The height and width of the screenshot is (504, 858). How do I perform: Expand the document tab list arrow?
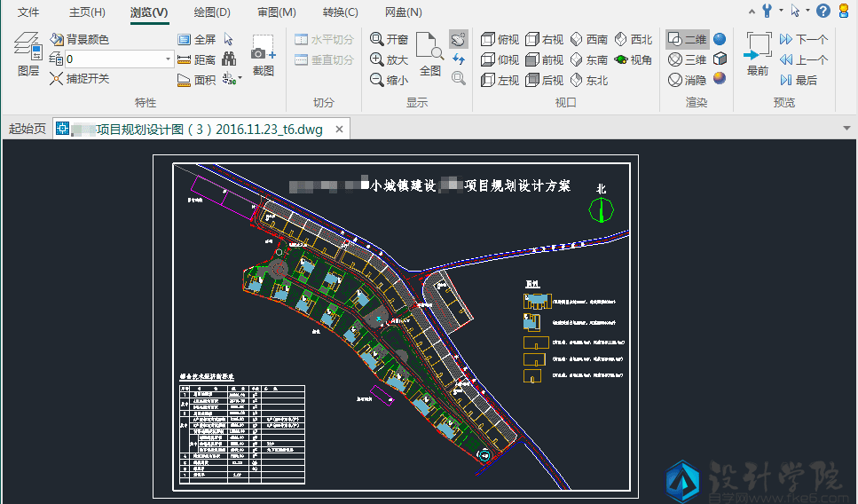[x=847, y=129]
